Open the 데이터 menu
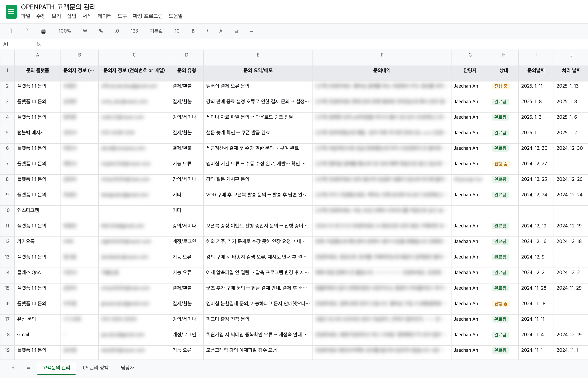Image resolution: width=588 pixels, height=378 pixels. click(105, 16)
